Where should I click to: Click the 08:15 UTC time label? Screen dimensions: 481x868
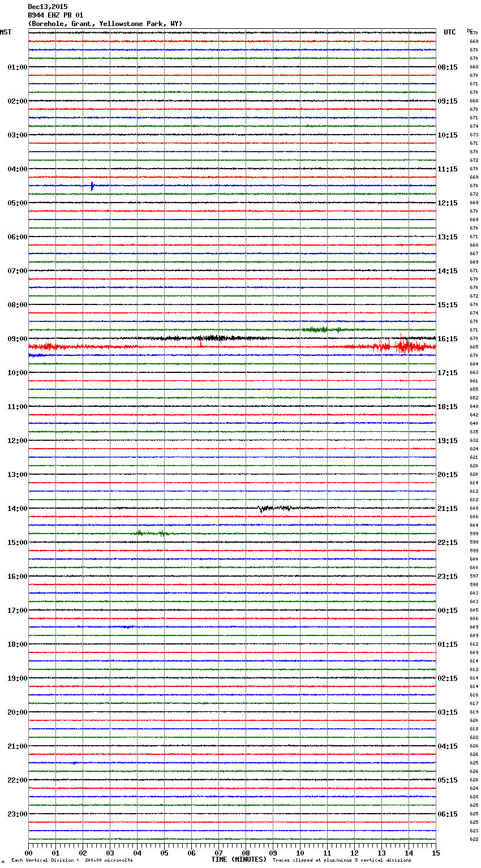(x=448, y=67)
